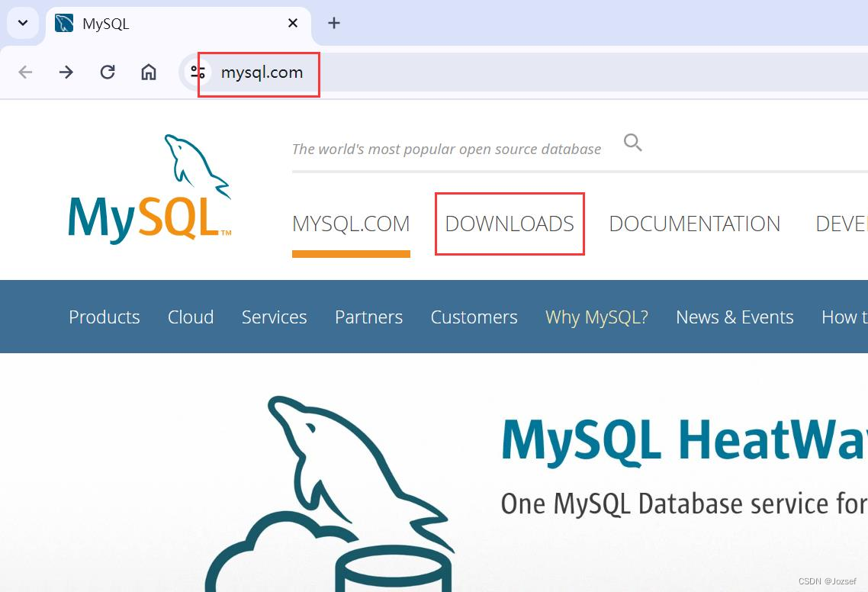Click the HeatWave dolphin cloud illustration

point(330,493)
